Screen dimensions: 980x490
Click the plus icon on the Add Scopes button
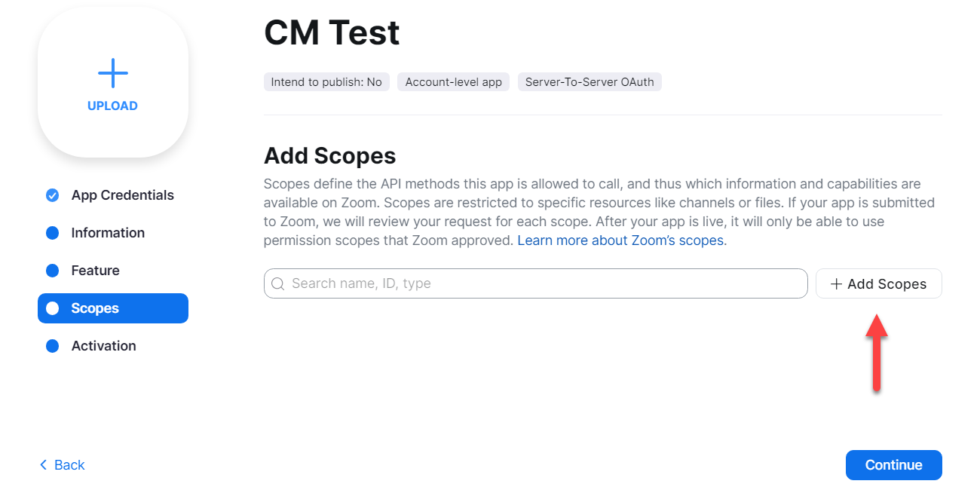(x=836, y=284)
